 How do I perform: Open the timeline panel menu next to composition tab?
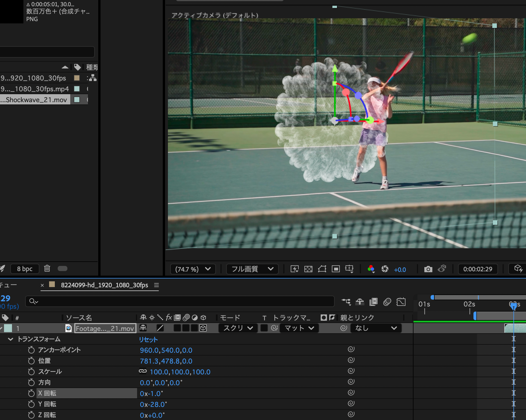point(156,285)
